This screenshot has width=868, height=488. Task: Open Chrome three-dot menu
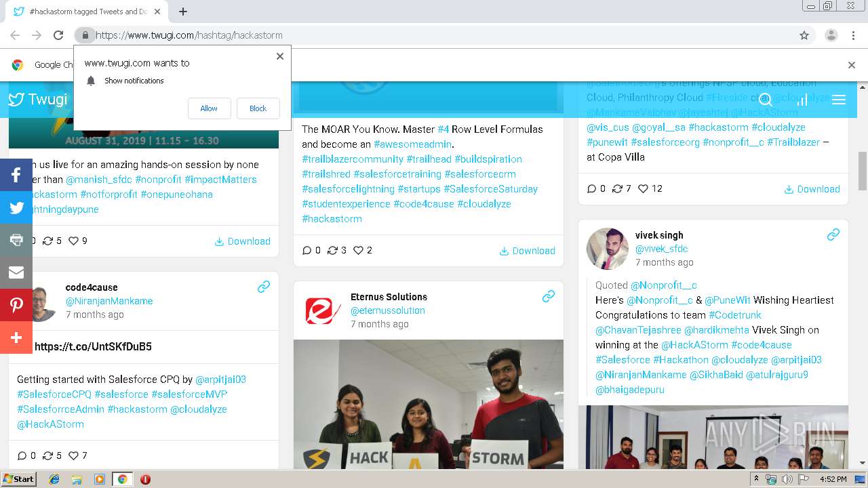click(853, 35)
